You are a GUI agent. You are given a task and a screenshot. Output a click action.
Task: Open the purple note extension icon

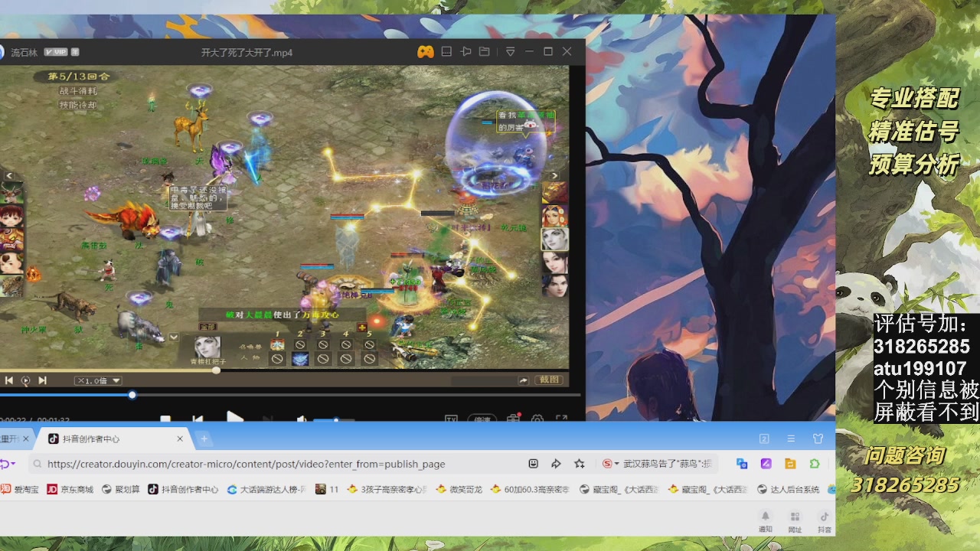[766, 464]
